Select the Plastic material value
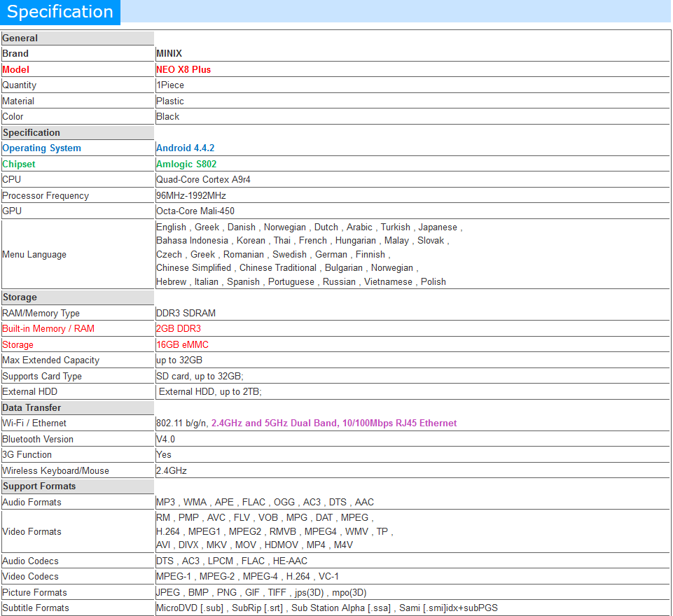The width and height of the screenshot is (673, 616). tap(170, 101)
